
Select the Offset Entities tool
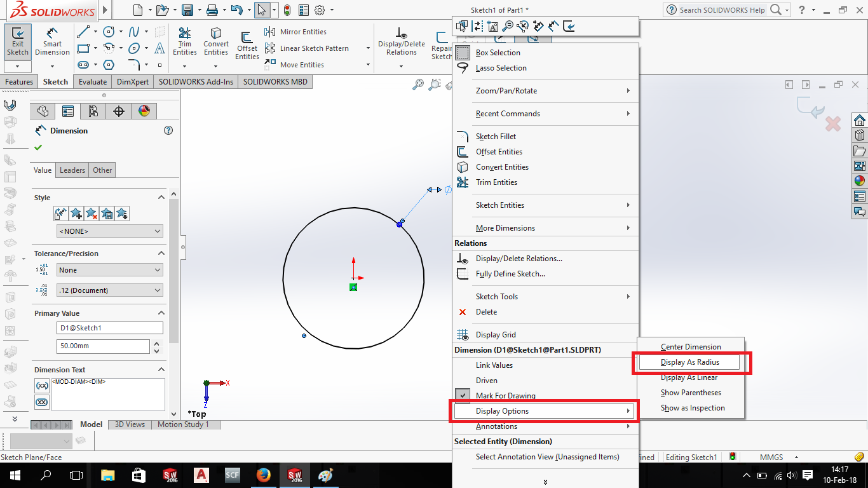point(247,46)
